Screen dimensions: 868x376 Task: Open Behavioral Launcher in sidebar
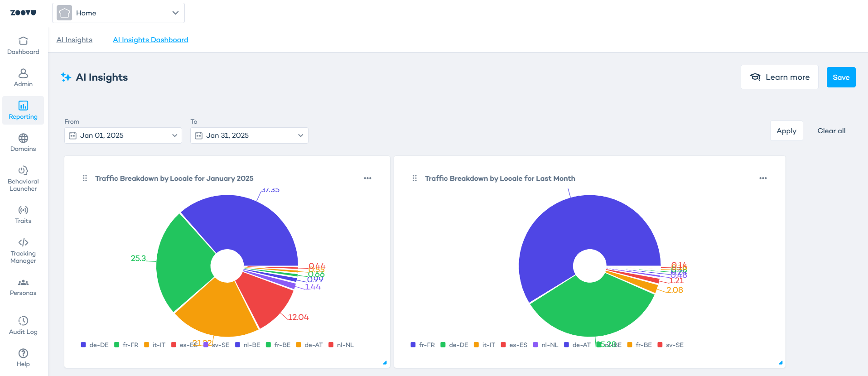click(23, 178)
